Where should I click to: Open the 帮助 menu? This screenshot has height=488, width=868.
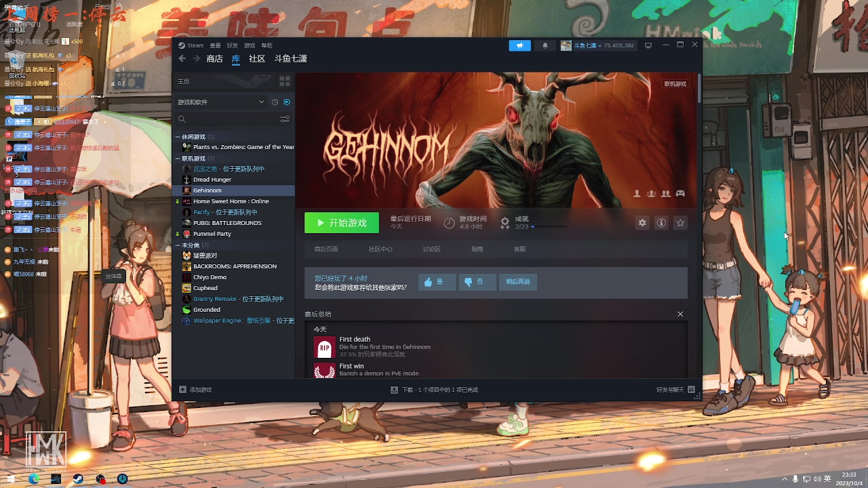267,45
